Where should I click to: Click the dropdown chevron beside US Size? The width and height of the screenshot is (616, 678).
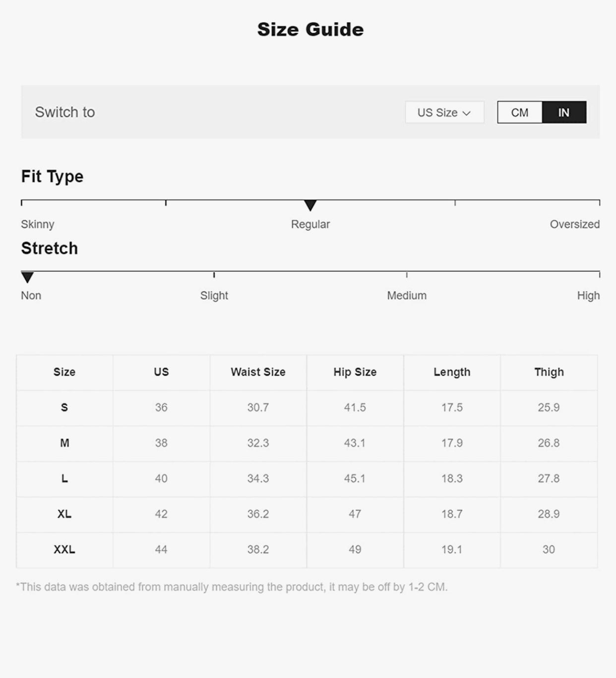click(x=466, y=113)
